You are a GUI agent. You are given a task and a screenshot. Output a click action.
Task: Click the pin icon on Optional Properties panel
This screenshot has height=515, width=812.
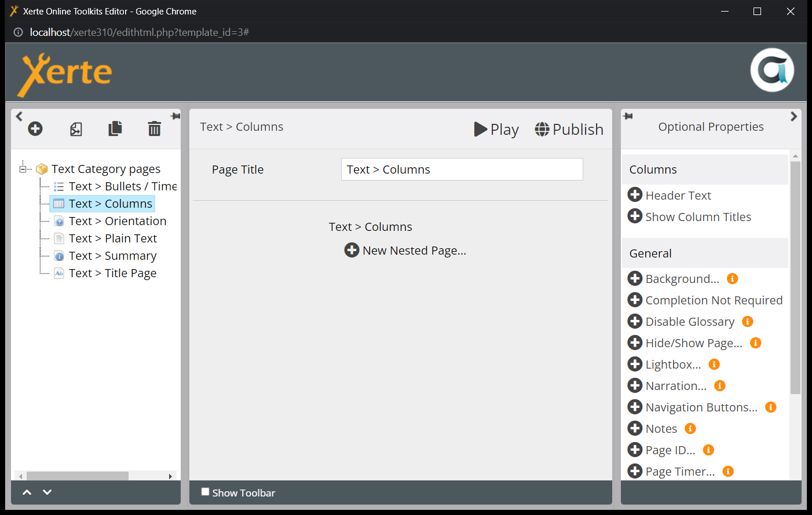point(628,116)
